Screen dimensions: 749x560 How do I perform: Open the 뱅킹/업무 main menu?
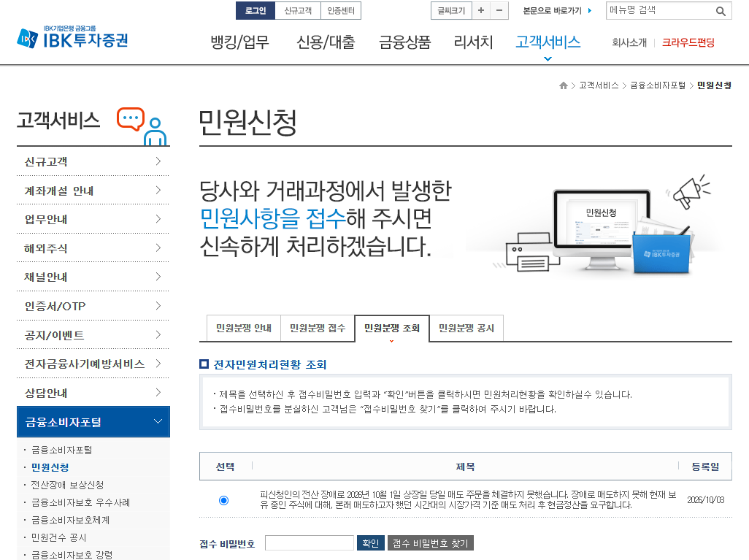tap(239, 42)
